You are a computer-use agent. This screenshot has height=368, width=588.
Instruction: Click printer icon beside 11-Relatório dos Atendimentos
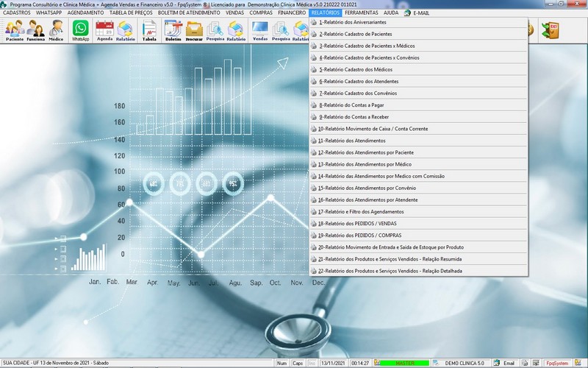pyautogui.click(x=314, y=141)
